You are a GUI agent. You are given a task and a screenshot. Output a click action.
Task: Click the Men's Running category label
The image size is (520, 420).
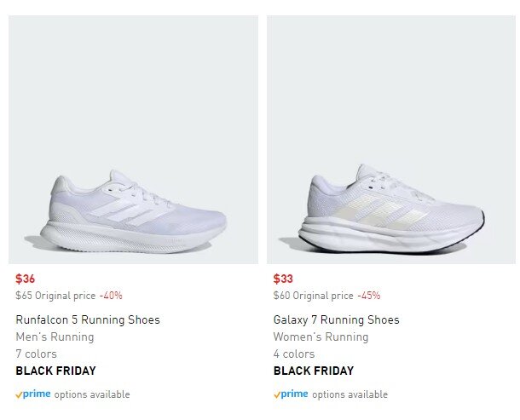point(55,337)
